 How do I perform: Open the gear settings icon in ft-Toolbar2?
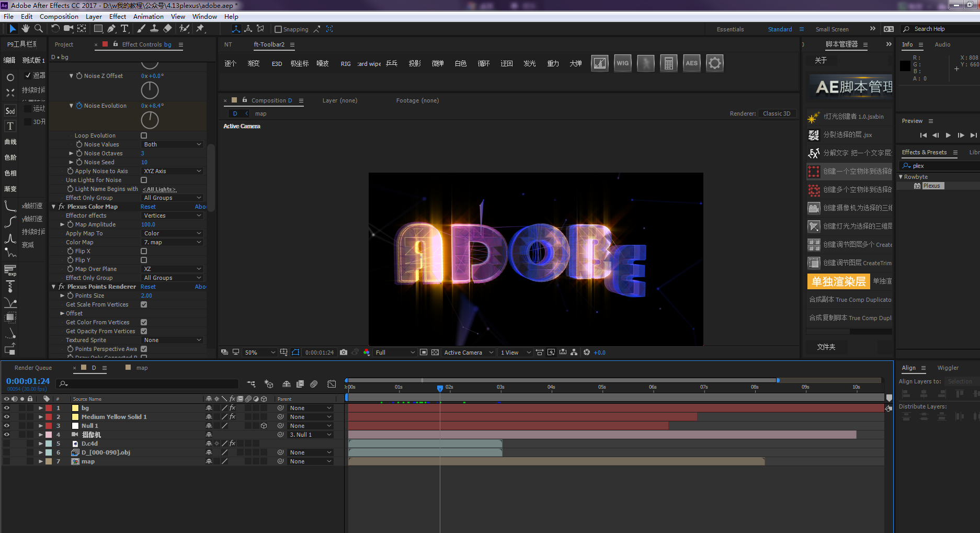(x=714, y=63)
